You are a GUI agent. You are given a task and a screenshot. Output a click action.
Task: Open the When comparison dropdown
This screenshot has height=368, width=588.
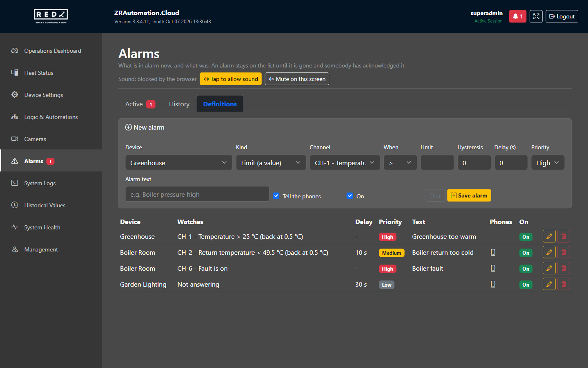point(400,163)
